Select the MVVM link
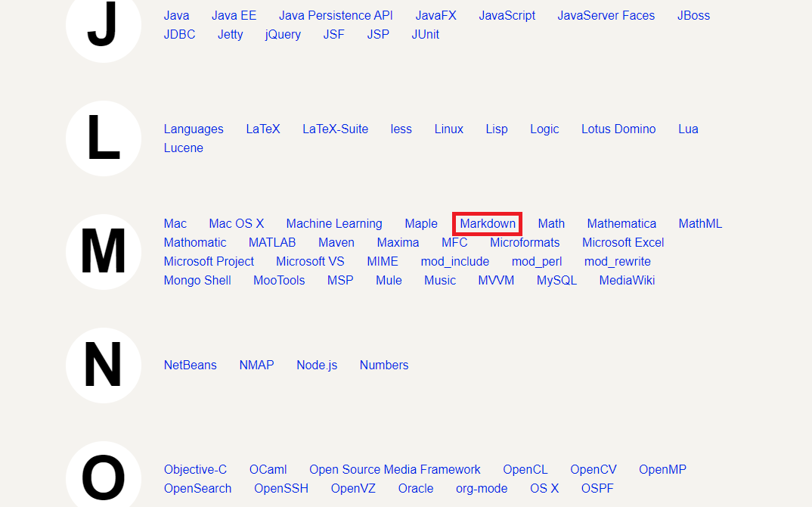 [496, 281]
